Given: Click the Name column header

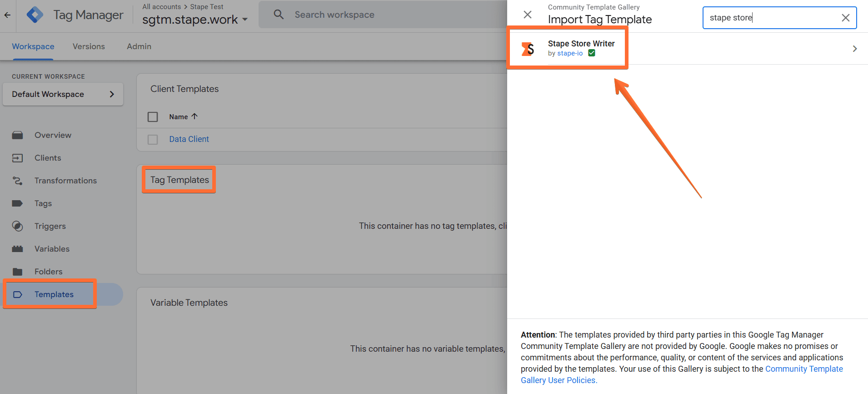Looking at the screenshot, I should click(x=179, y=117).
